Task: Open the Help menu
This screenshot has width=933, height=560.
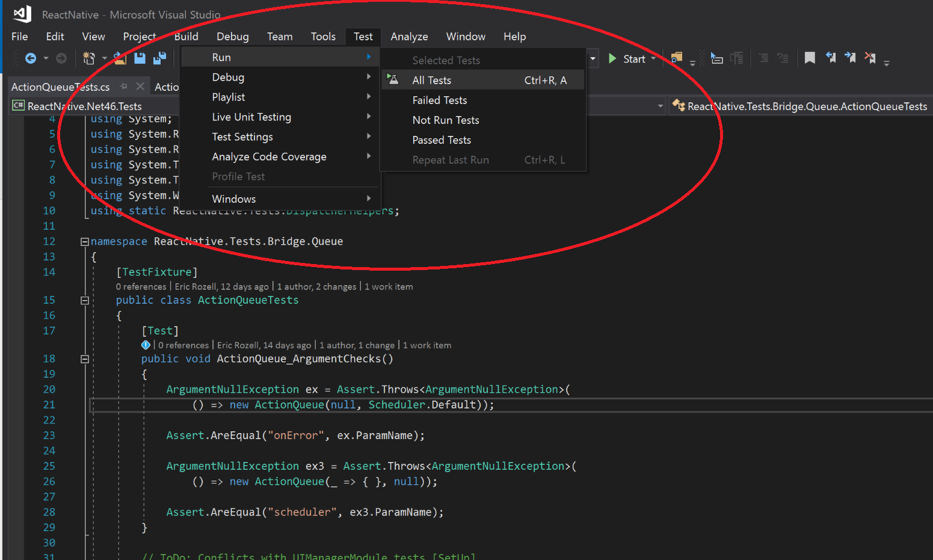Action: pyautogui.click(x=514, y=37)
